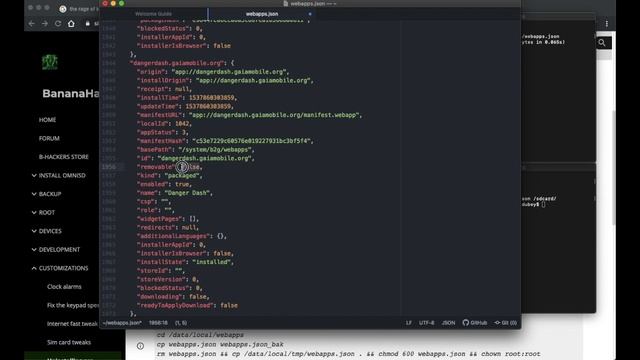Image resolution: width=640 pixels, height=360 pixels.
Task: Click the "appStatus": 3 line
Action: tap(163, 132)
